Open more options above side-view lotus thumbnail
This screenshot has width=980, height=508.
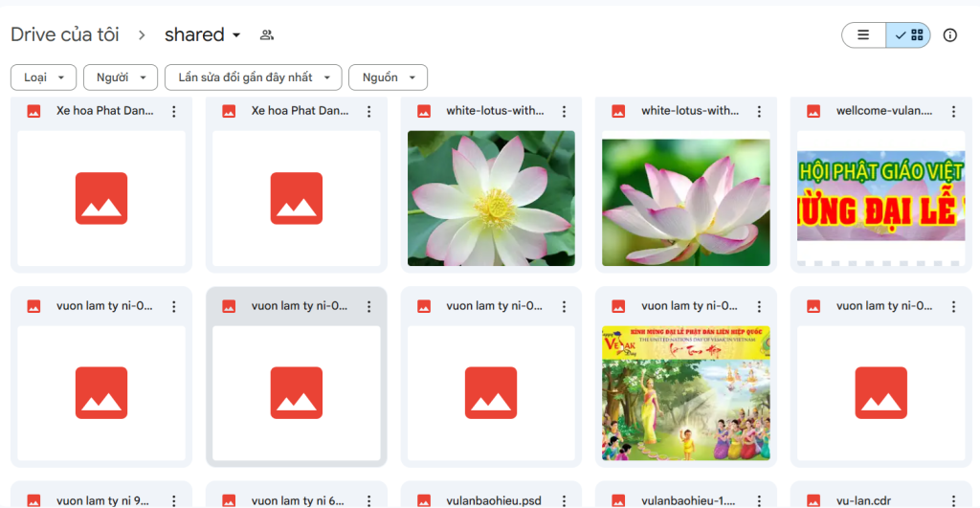click(759, 111)
